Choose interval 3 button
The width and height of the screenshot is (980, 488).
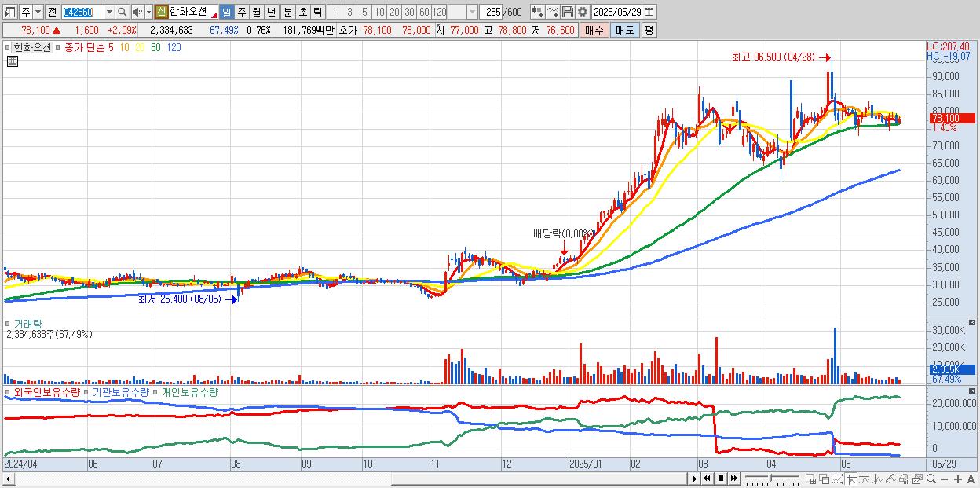point(349,12)
